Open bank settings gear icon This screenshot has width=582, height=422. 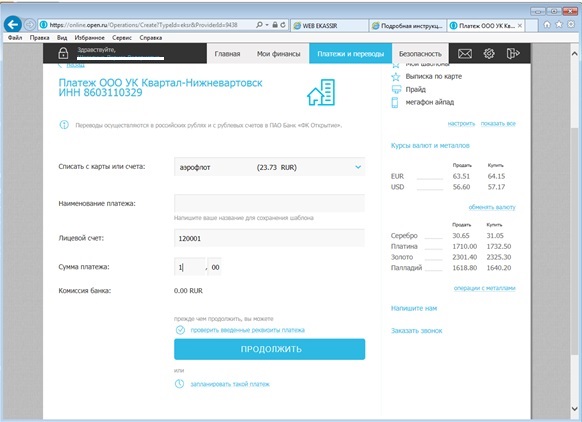click(x=489, y=54)
